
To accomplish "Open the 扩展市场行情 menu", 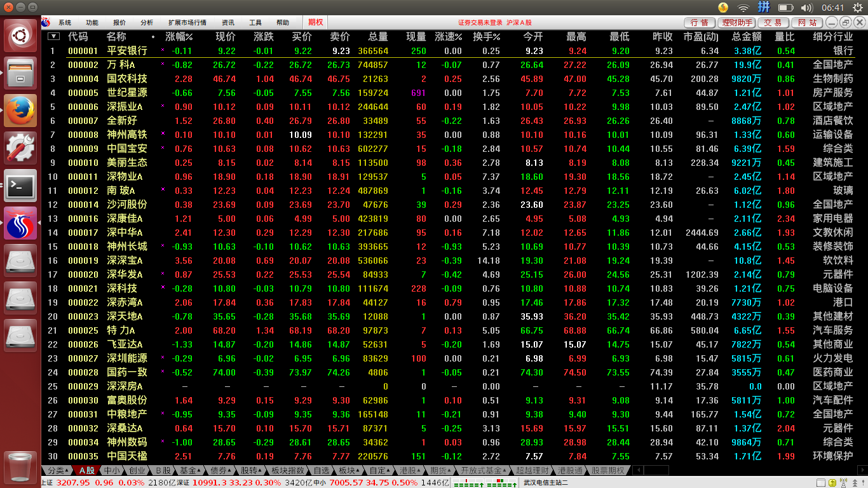I will [187, 23].
